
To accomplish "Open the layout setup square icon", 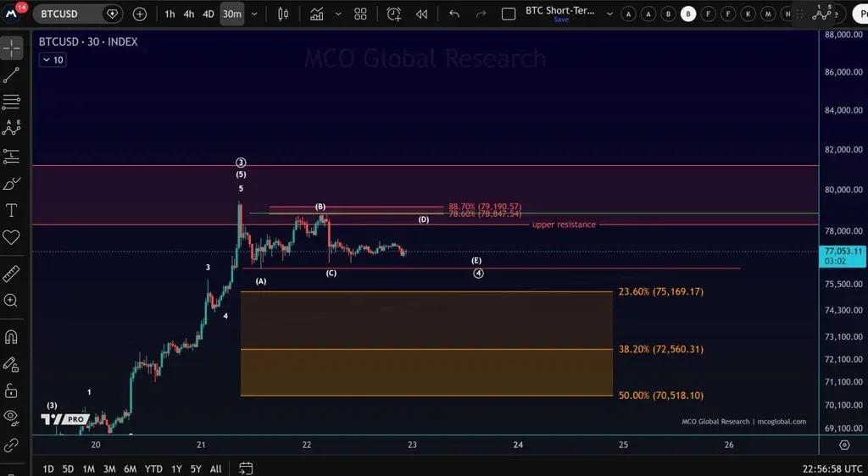I will point(509,14).
